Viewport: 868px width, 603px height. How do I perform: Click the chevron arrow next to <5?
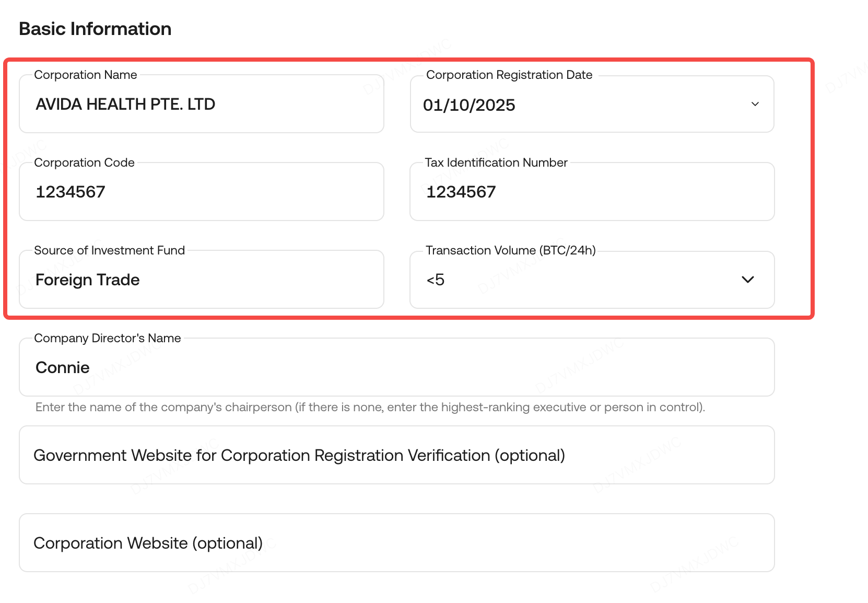747,280
